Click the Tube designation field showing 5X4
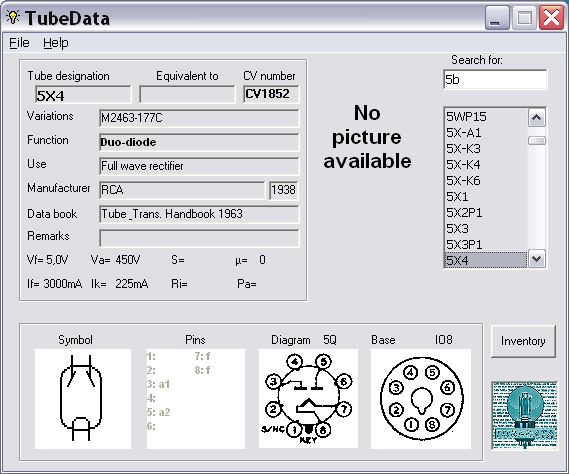Viewport: 569px width, 474px height. pos(83,95)
